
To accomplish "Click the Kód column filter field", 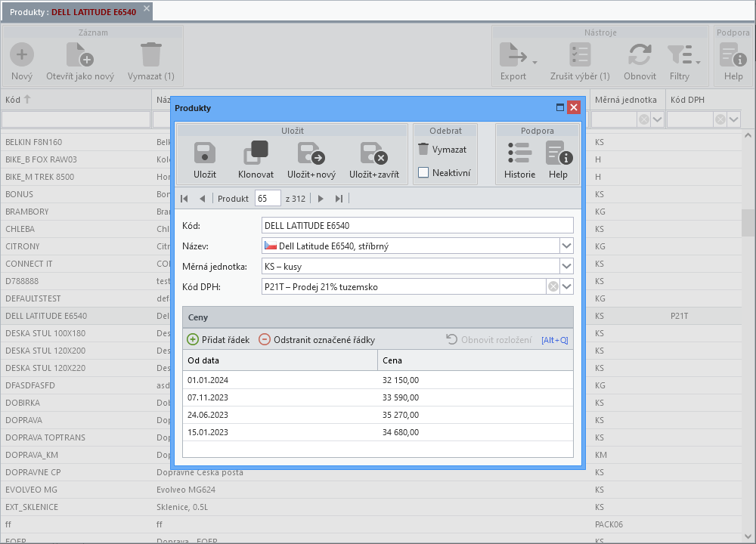I will (x=76, y=119).
